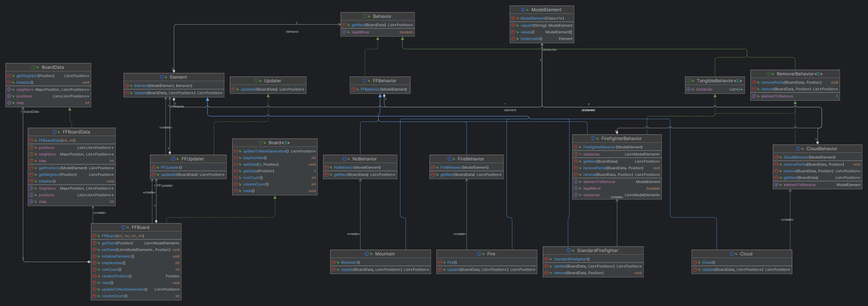Click remove(BoardData, Position) row in StandardFirefighter
The image size is (868, 306).
[x=593, y=273]
